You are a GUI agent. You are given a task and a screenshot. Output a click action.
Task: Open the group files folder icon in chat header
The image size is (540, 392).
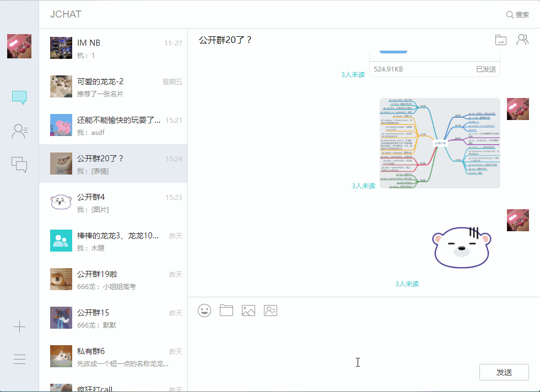point(501,40)
